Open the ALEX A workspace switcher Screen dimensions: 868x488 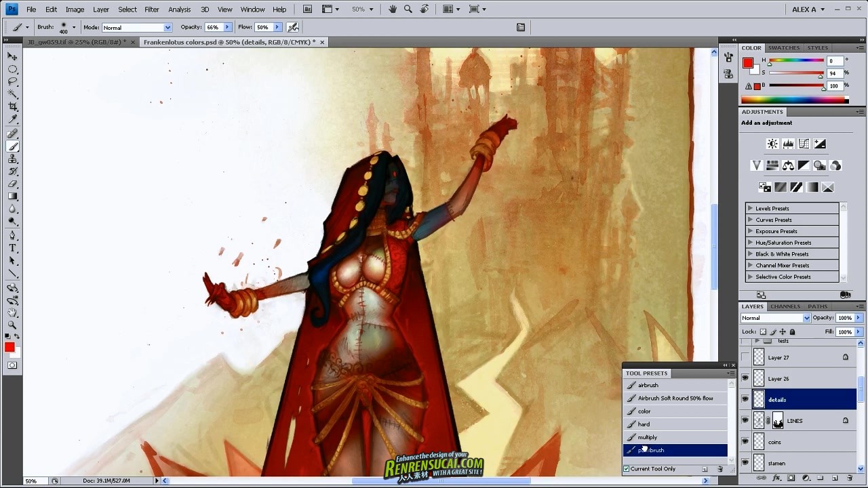point(808,9)
